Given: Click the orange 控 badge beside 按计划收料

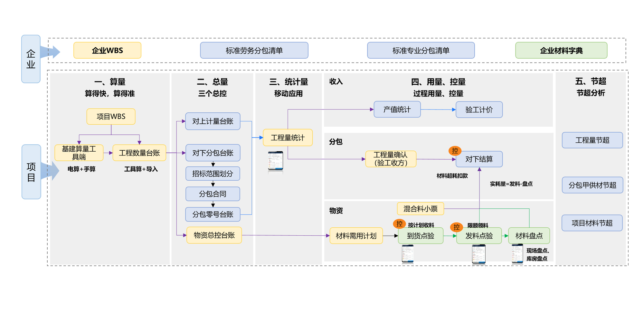Looking at the screenshot, I should point(399,224).
